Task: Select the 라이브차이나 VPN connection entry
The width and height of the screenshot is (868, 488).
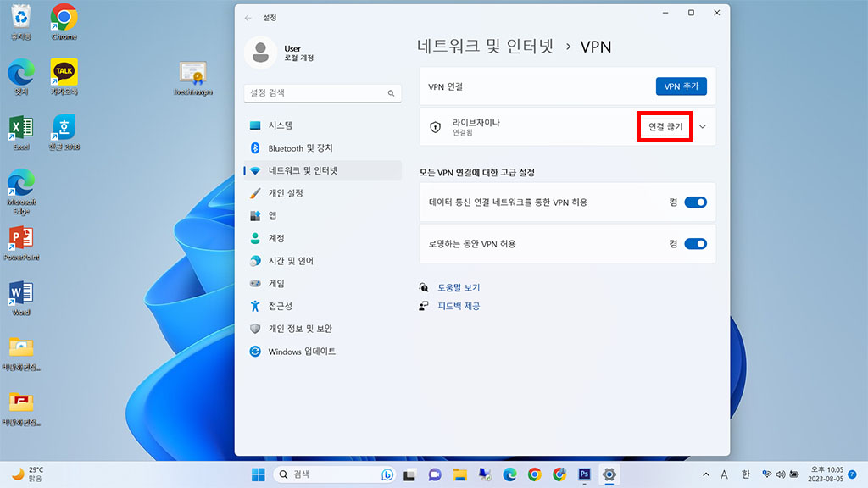Action: [567, 127]
